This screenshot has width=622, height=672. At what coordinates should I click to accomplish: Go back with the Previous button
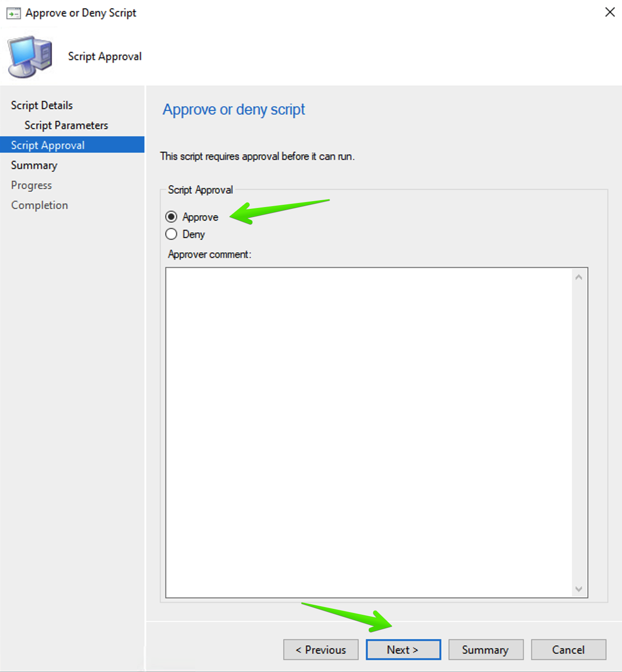click(x=321, y=650)
